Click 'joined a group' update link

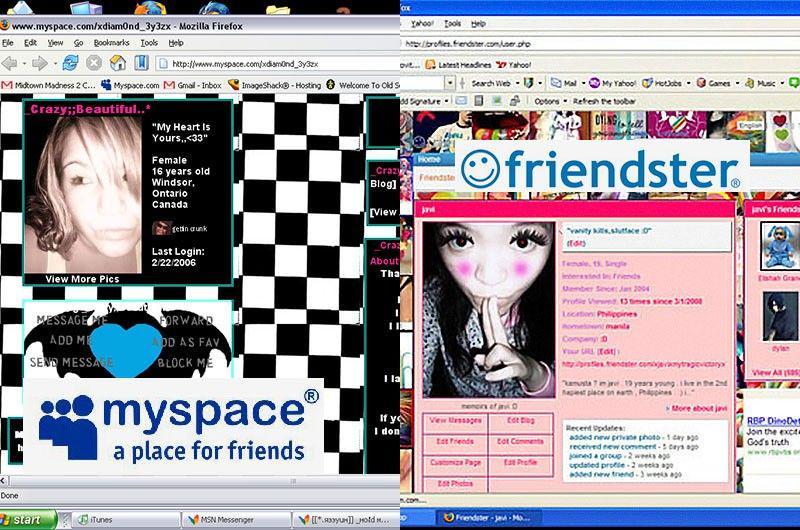click(595, 456)
